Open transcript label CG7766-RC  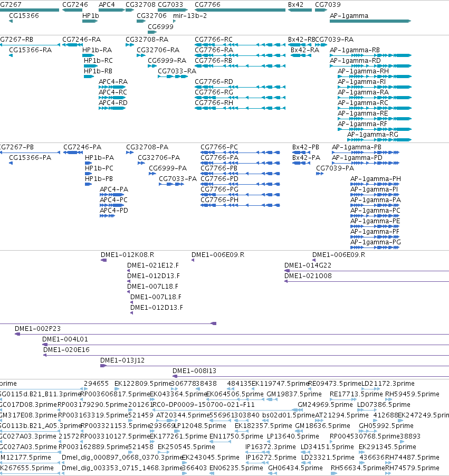click(214, 40)
